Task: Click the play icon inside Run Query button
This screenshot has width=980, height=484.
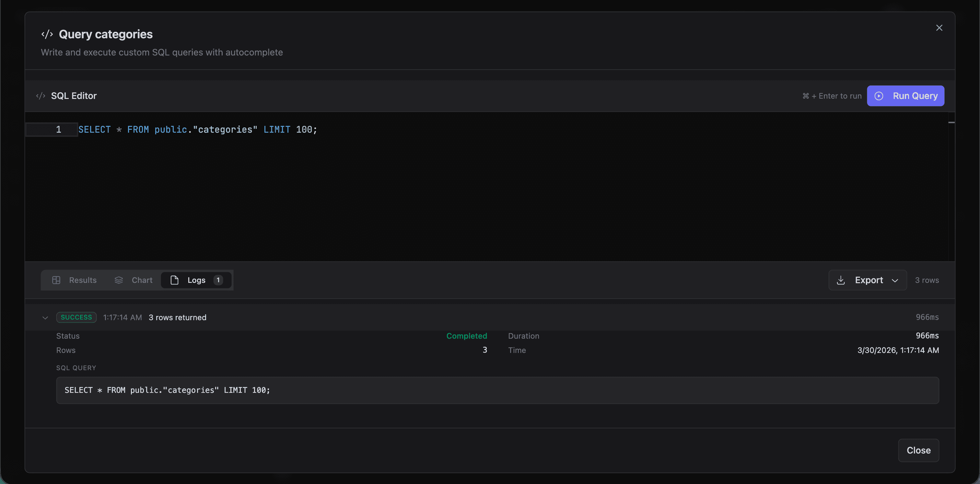Action: point(879,96)
